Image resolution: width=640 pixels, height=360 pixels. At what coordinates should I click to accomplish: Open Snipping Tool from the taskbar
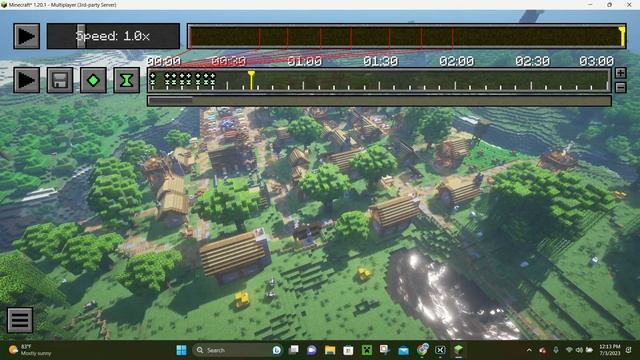384,350
